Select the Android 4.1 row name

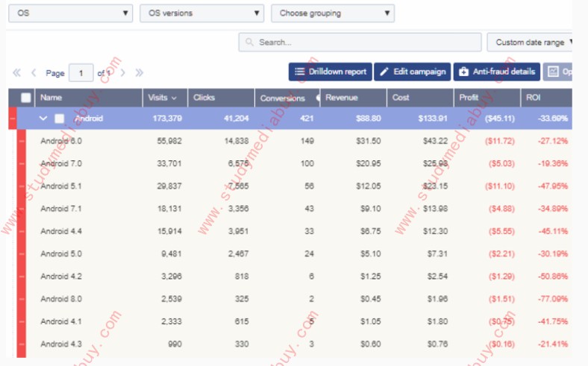[61, 321]
